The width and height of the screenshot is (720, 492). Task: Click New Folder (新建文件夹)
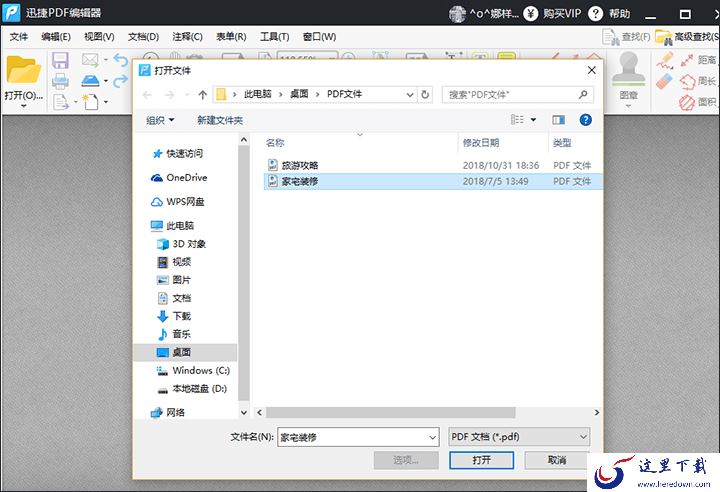[220, 120]
